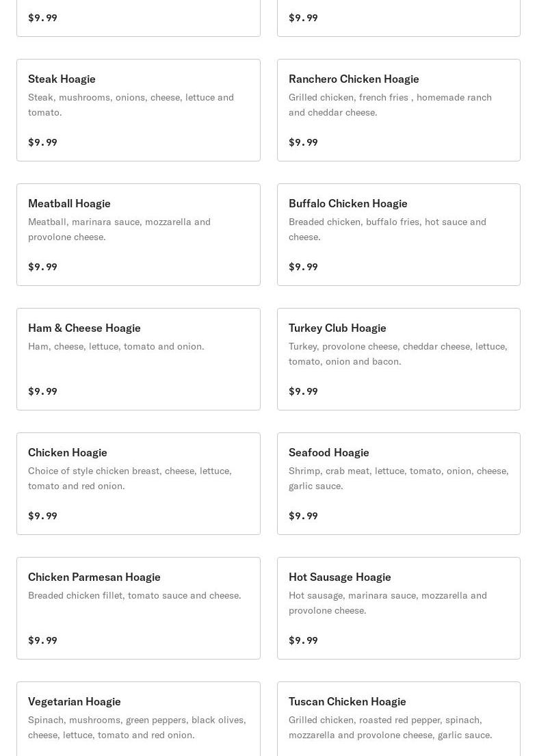Click the Meatball Hoagie description
This screenshot has height=756, width=537.
coord(119,229)
